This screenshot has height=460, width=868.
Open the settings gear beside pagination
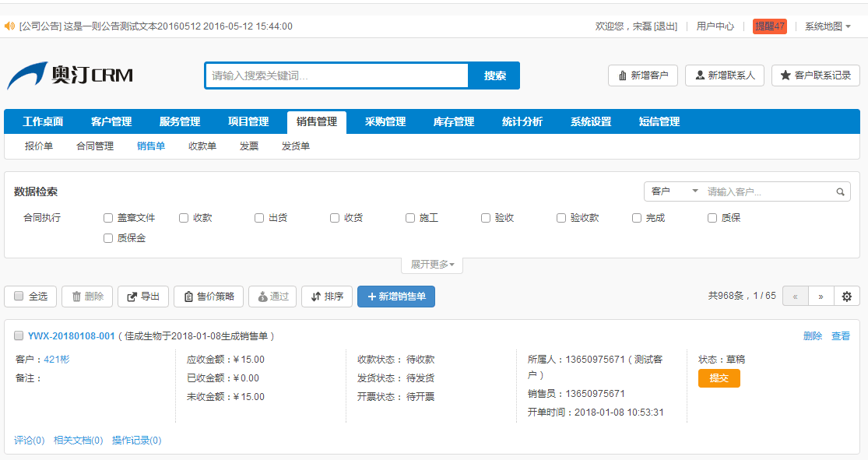pyautogui.click(x=846, y=297)
